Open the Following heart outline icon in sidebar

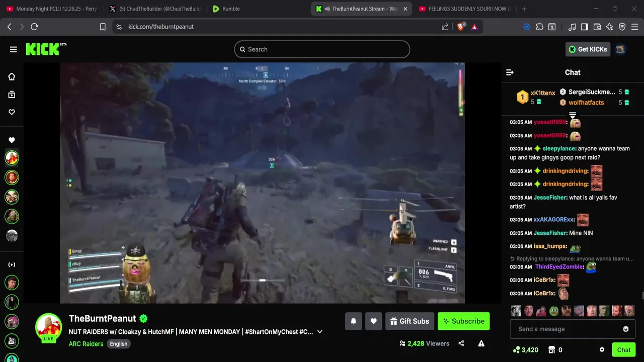(x=12, y=112)
